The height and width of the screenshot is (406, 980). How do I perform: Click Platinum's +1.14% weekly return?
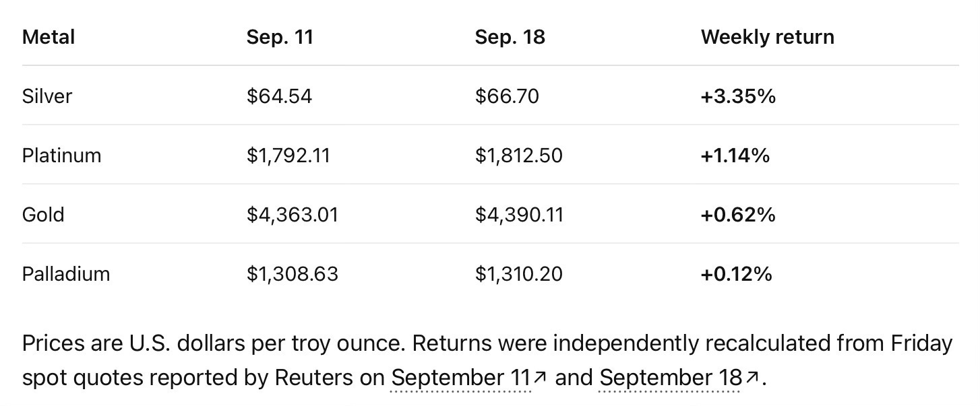click(x=735, y=156)
